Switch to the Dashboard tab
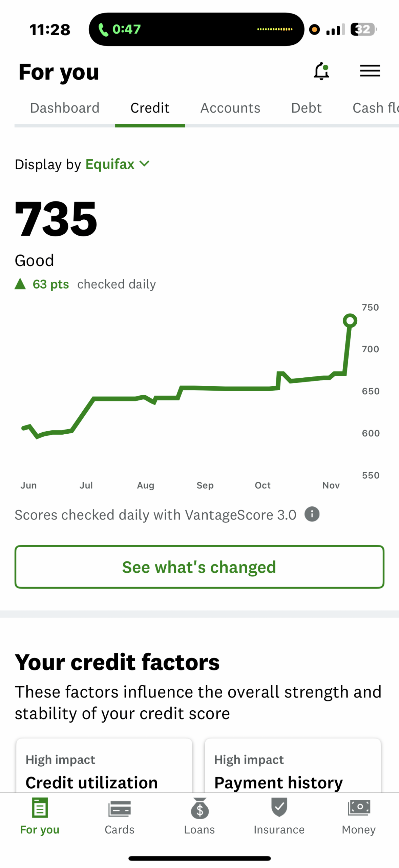The height and width of the screenshot is (868, 399). [x=65, y=108]
